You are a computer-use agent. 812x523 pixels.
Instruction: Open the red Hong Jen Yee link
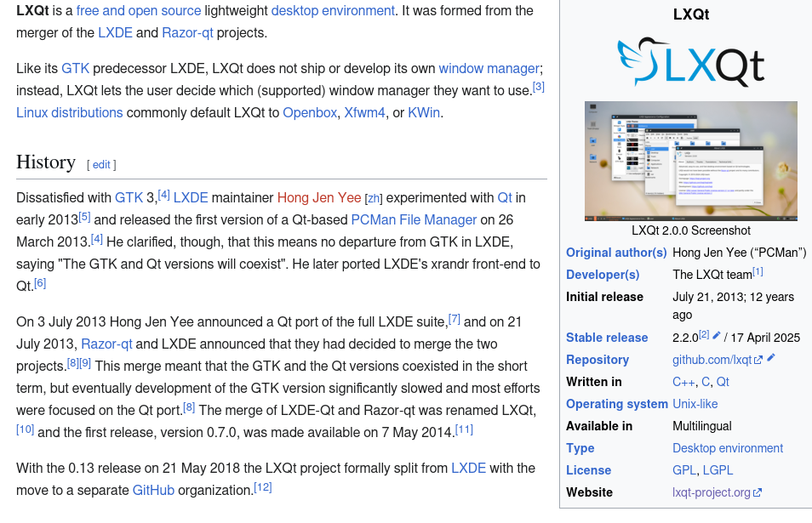[319, 198]
